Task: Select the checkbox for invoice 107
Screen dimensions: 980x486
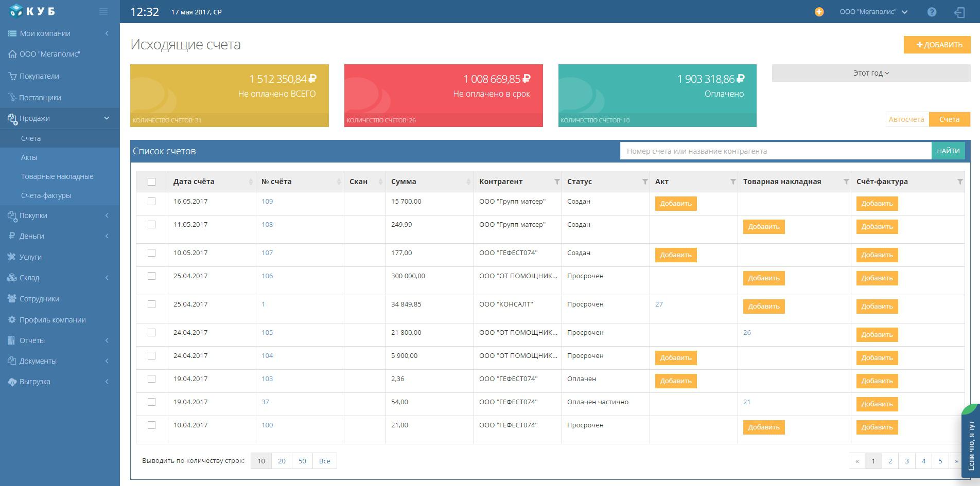Action: coord(151,253)
